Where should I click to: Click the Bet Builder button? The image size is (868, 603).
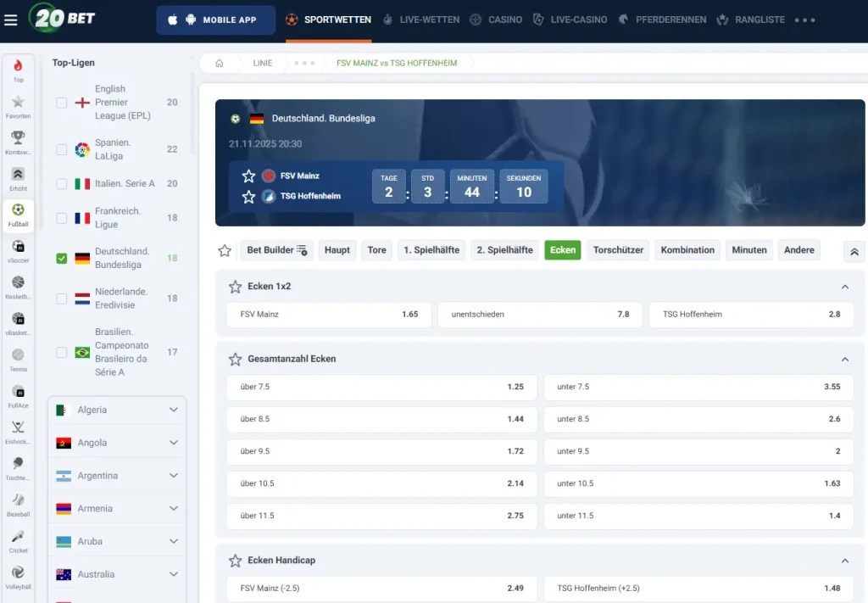coord(277,250)
